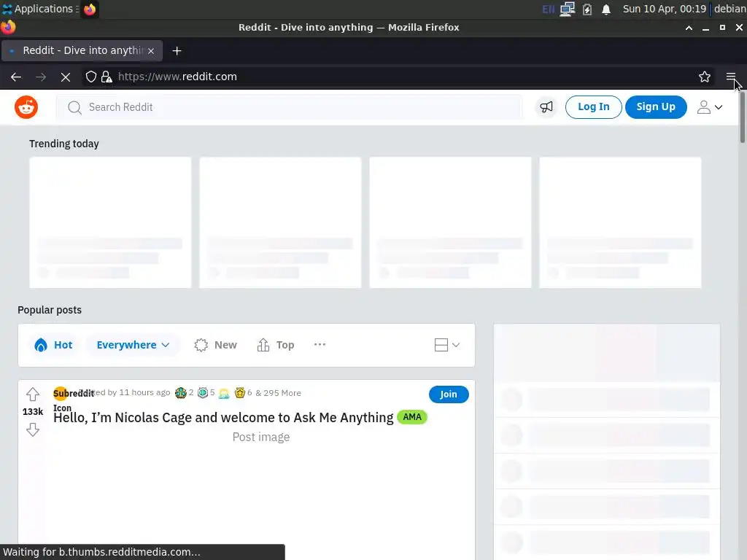Screen dimensions: 747x560
Task: Click the tracking protection shield icon
Action: [x=91, y=77]
